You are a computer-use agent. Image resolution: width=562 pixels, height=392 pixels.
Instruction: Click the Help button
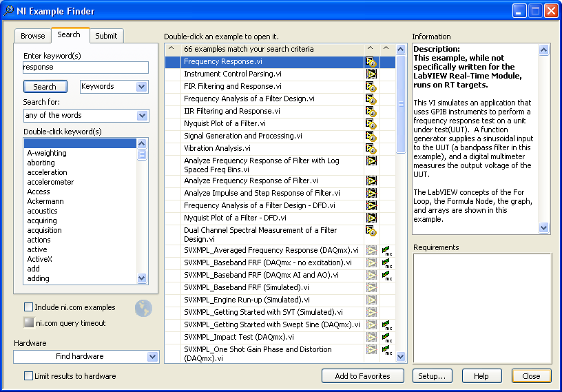point(481,376)
